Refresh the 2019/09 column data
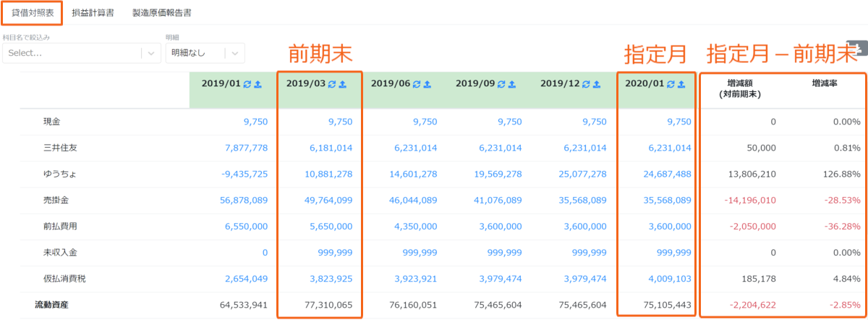The image size is (868, 320). tap(501, 84)
